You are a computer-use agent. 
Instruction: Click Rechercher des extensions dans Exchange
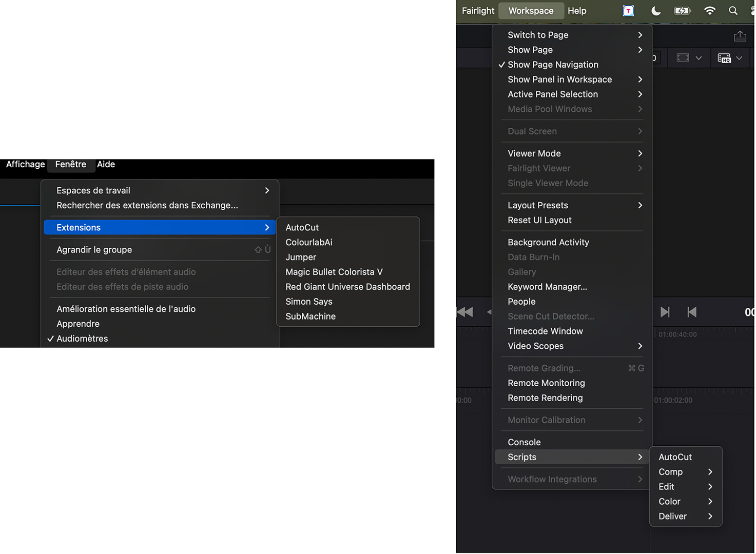[147, 205]
